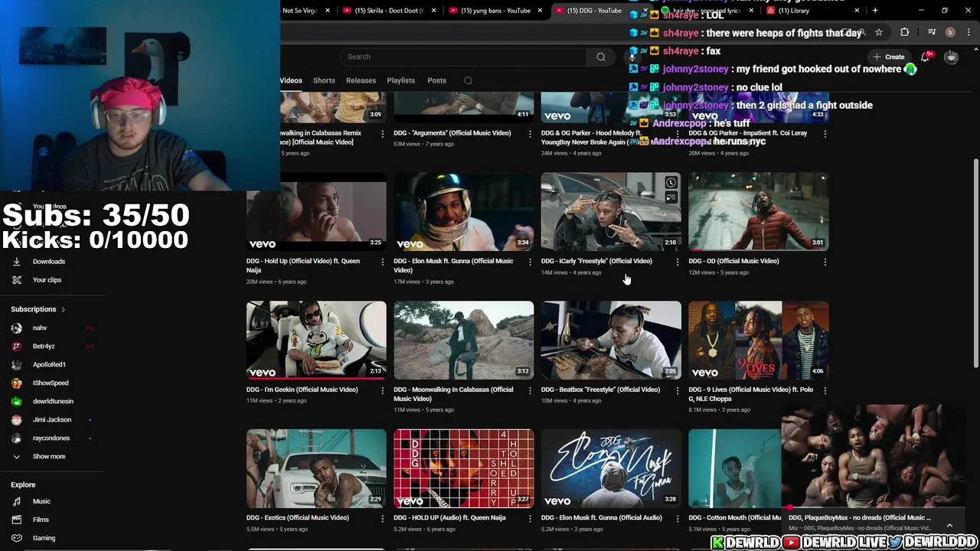This screenshot has width=980, height=551.
Task: Switch to the Videos channel tab
Action: (291, 80)
